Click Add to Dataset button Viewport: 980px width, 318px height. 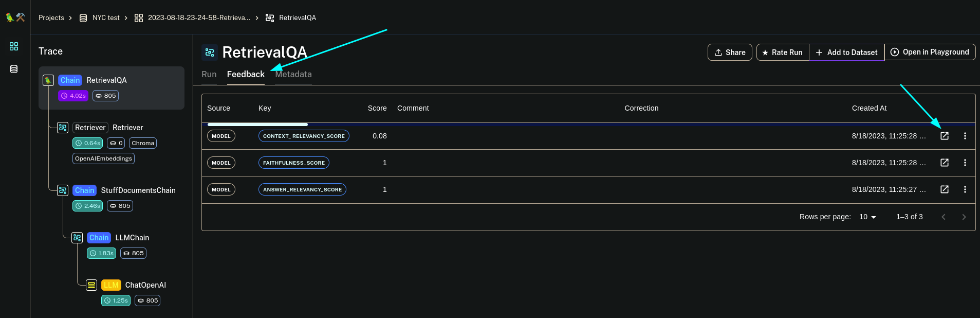point(846,52)
